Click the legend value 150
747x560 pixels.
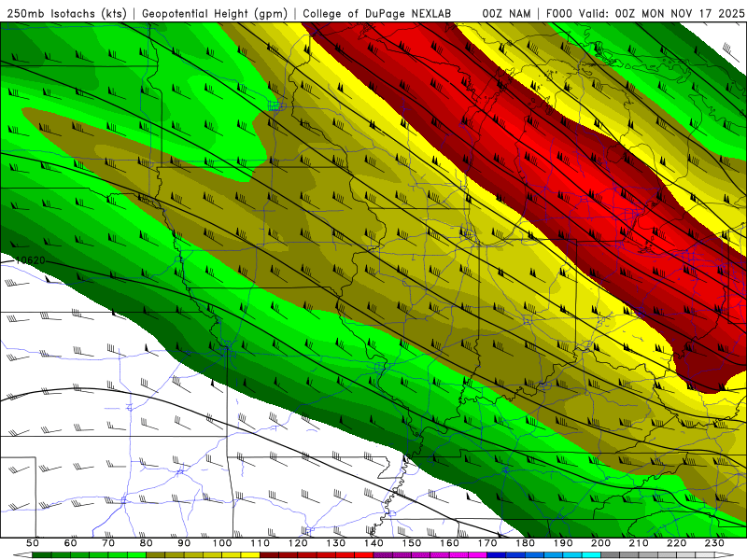coord(412,543)
